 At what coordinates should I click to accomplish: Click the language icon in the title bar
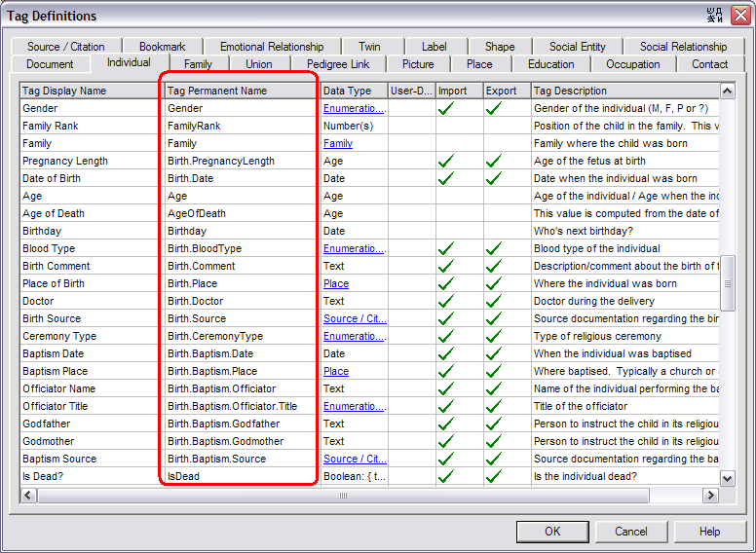pos(714,16)
